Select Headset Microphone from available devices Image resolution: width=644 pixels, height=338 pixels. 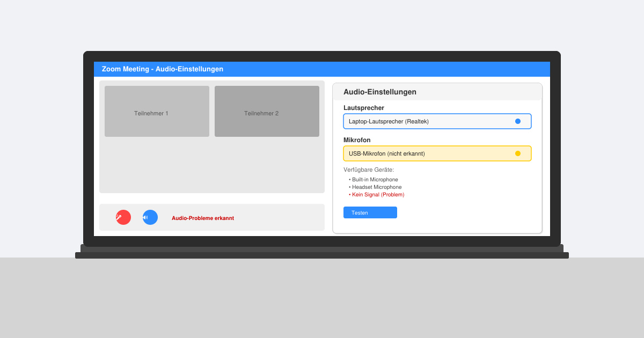(375, 187)
